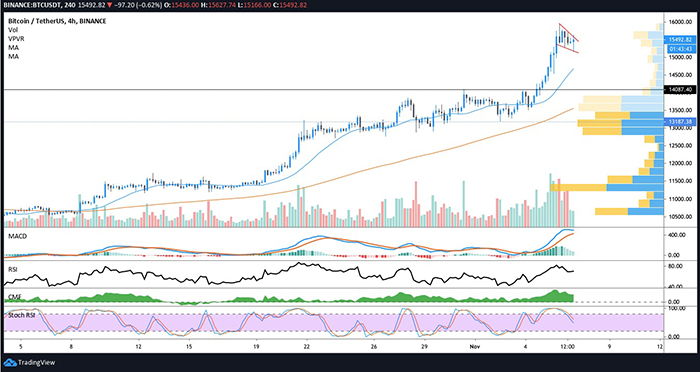Select the Vol indicator label
Viewport: 700px width, 372px height.
click(x=12, y=30)
